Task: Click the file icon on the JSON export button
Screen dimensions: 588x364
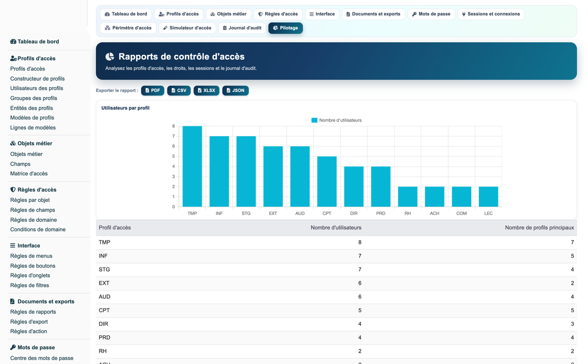Action: [228, 91]
